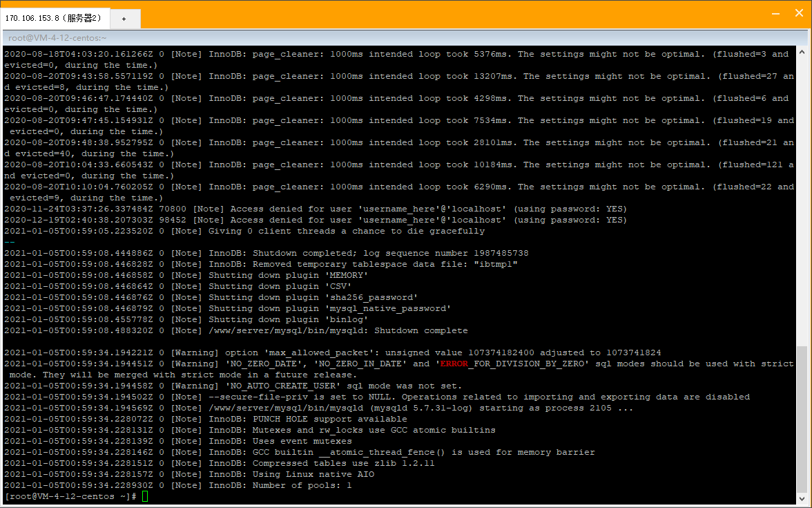The image size is (812, 508).
Task: Click the 'max_allowed_packet' warning line
Action: tap(333, 352)
